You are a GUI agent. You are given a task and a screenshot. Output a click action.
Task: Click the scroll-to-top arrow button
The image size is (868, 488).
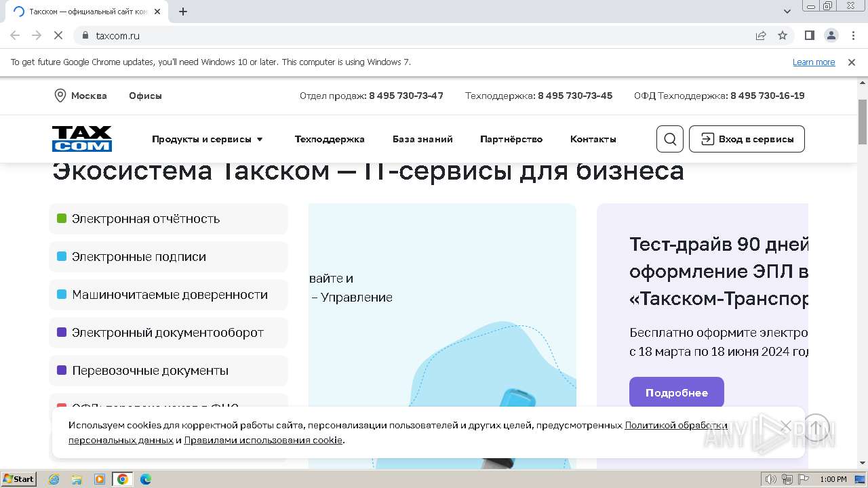(x=816, y=428)
